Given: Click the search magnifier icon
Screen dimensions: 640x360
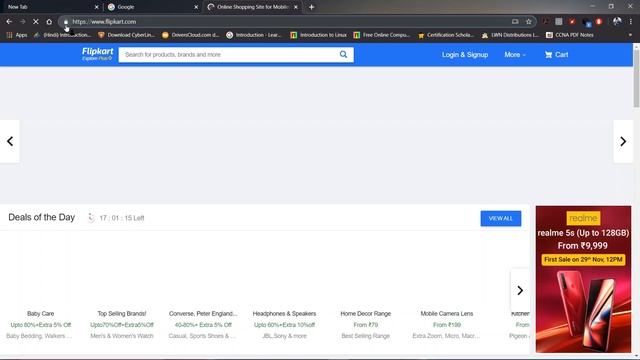Looking at the screenshot, I should pyautogui.click(x=343, y=54).
